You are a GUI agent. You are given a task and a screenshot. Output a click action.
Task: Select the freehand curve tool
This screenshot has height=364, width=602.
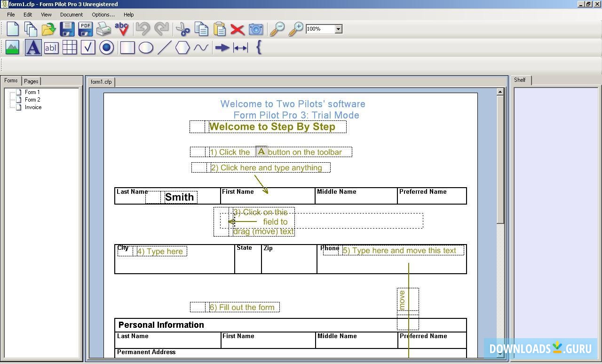pyautogui.click(x=201, y=47)
